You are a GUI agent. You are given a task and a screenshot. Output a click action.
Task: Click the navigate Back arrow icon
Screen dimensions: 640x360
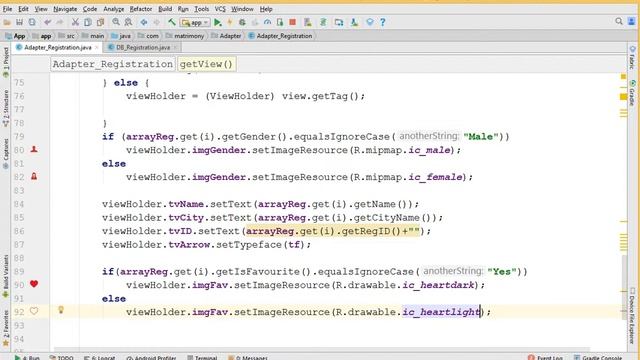[144, 22]
